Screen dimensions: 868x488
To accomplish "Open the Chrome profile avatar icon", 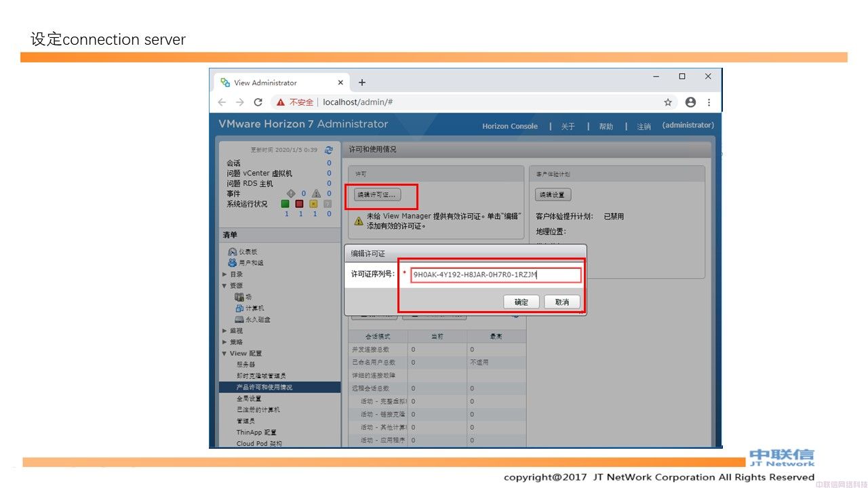I will 690,102.
